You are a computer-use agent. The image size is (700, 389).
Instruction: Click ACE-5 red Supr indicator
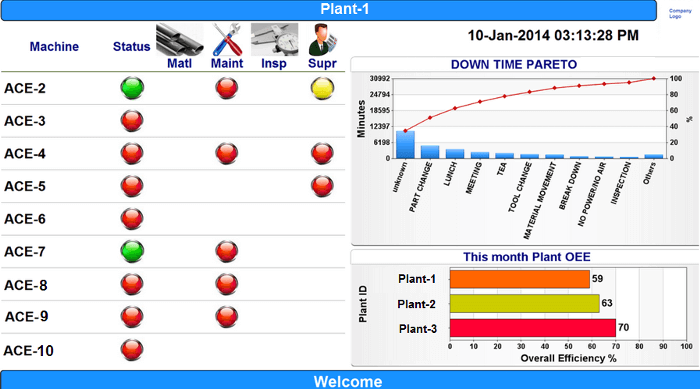tap(322, 186)
